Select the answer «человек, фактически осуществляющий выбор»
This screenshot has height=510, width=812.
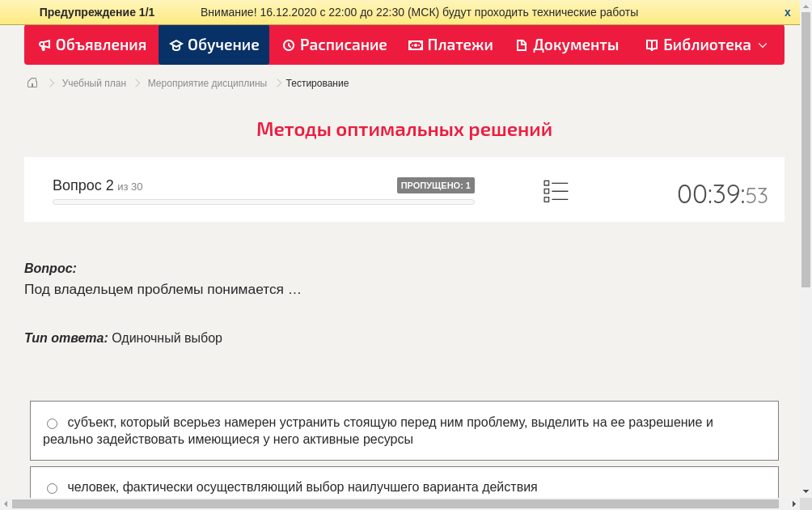[52, 487]
